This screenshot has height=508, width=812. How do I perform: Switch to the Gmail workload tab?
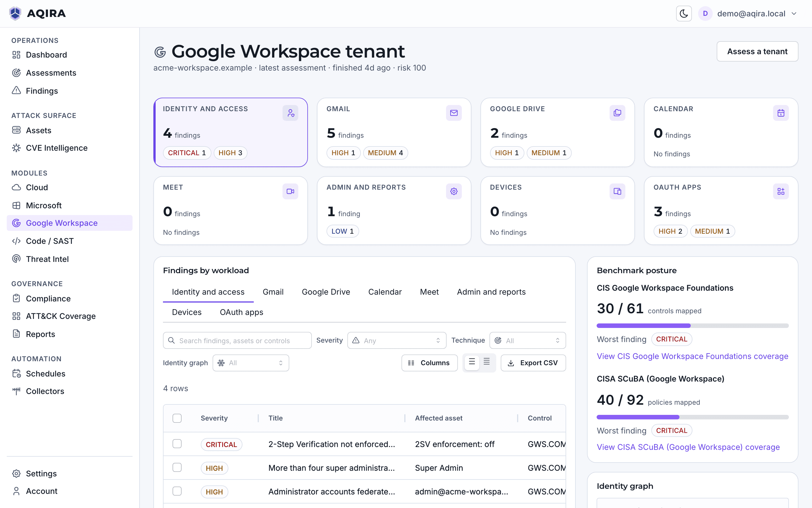[273, 292]
